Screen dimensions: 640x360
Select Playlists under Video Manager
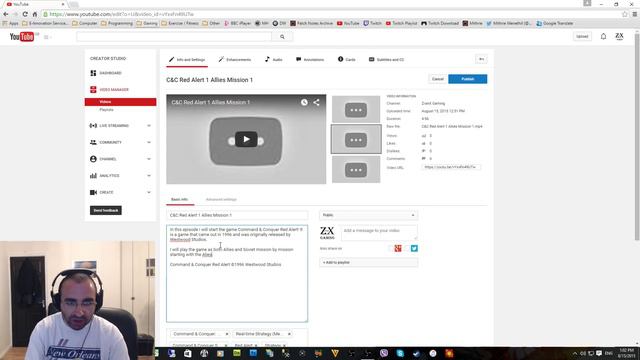click(107, 110)
